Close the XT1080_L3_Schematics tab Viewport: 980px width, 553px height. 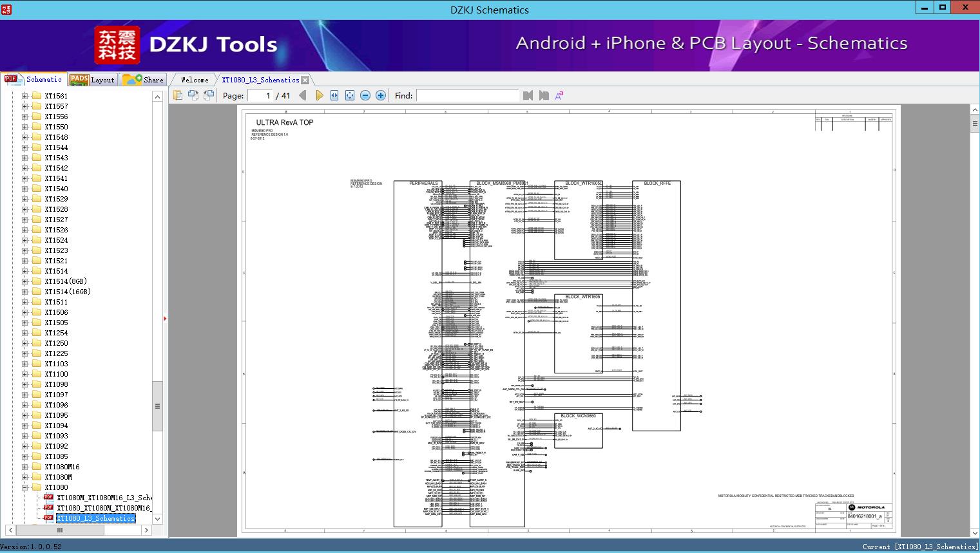click(305, 80)
